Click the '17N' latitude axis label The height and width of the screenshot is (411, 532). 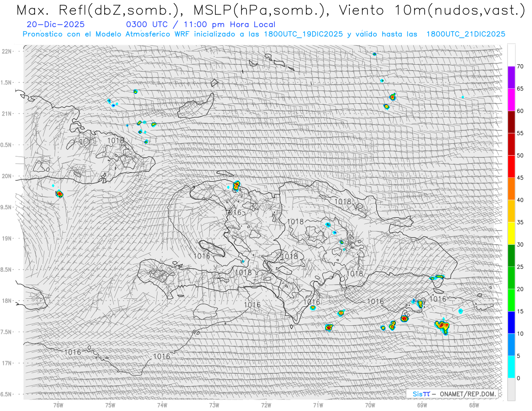7,363
